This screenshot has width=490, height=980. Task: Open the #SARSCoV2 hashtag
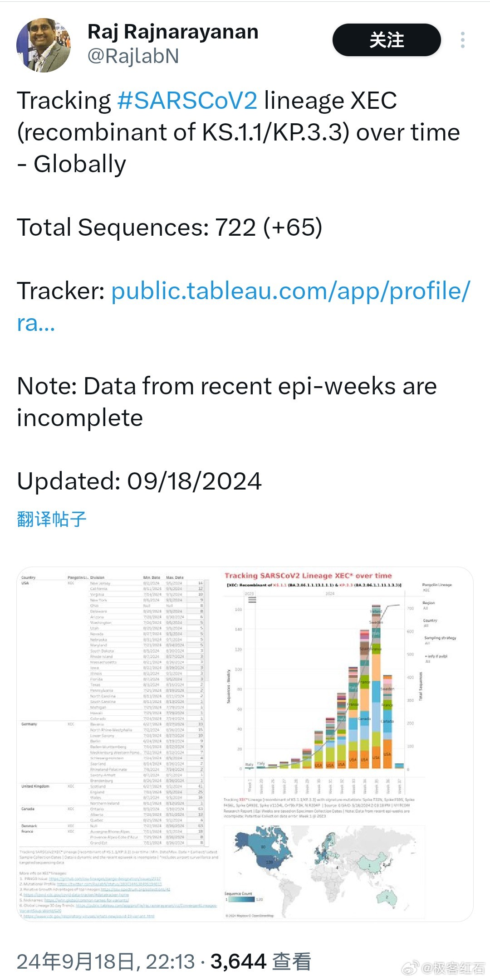pyautogui.click(x=187, y=101)
